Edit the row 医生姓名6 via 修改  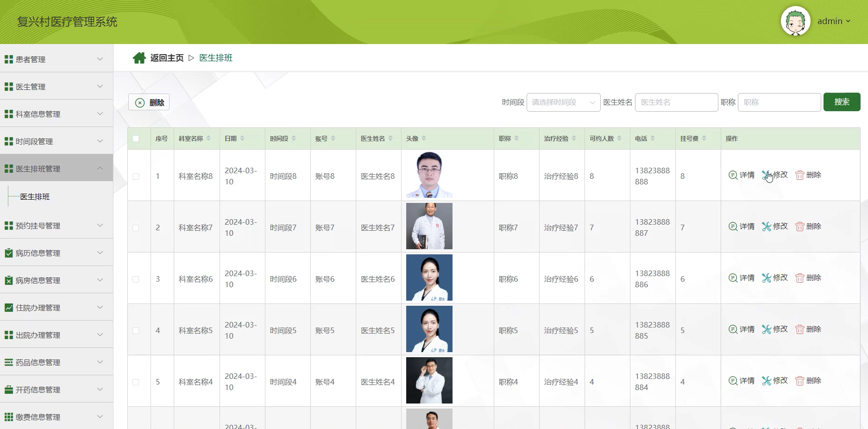coord(775,278)
